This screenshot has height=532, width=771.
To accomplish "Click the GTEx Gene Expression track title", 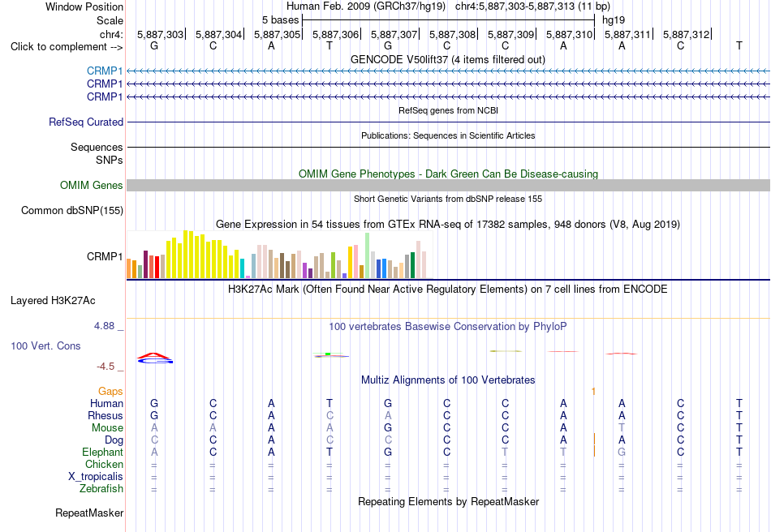I will [448, 225].
